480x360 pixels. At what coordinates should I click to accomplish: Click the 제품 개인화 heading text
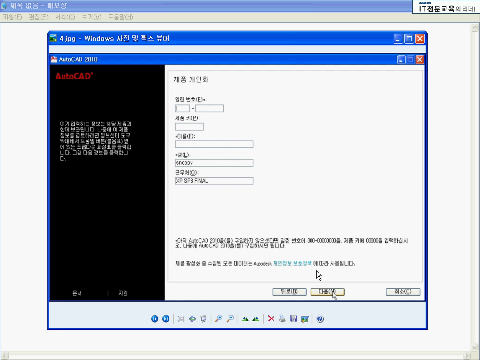click(191, 79)
